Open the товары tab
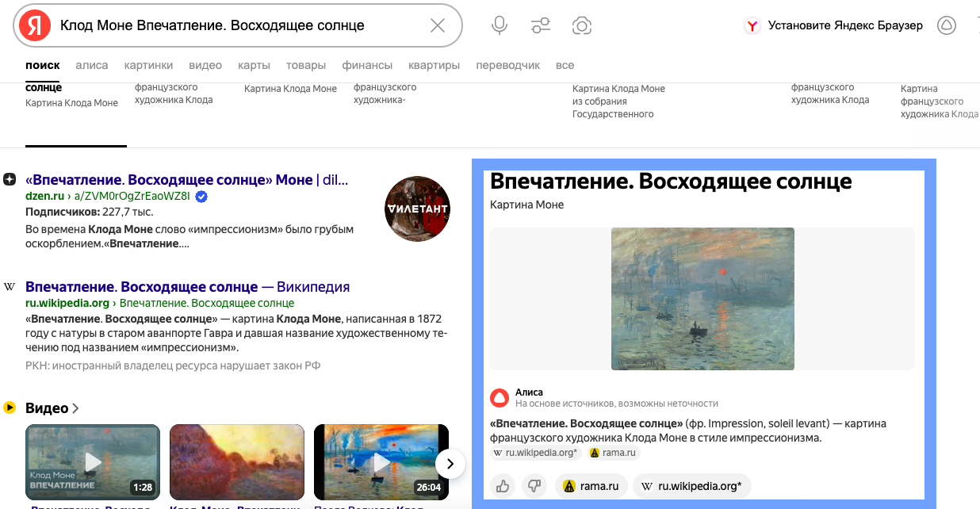 (x=306, y=65)
